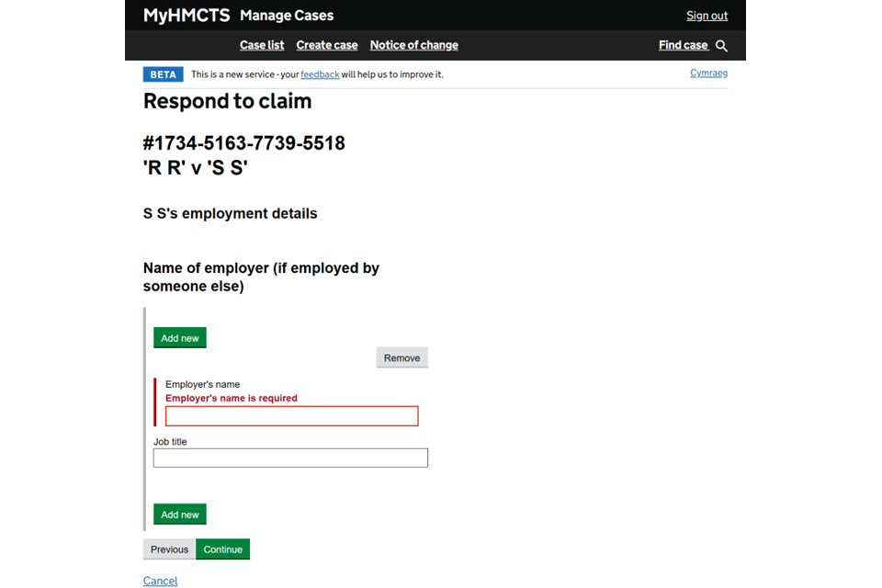
Task: Click into the Job title field
Action: tap(290, 458)
